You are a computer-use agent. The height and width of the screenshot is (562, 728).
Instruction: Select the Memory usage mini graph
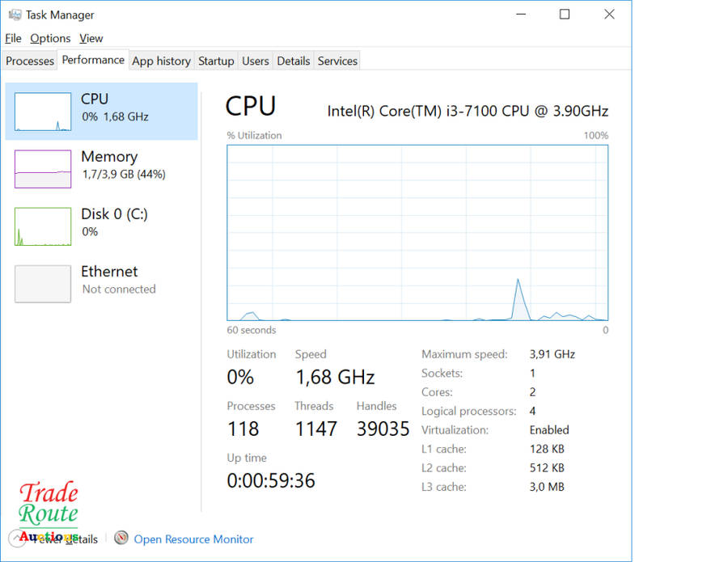point(43,169)
